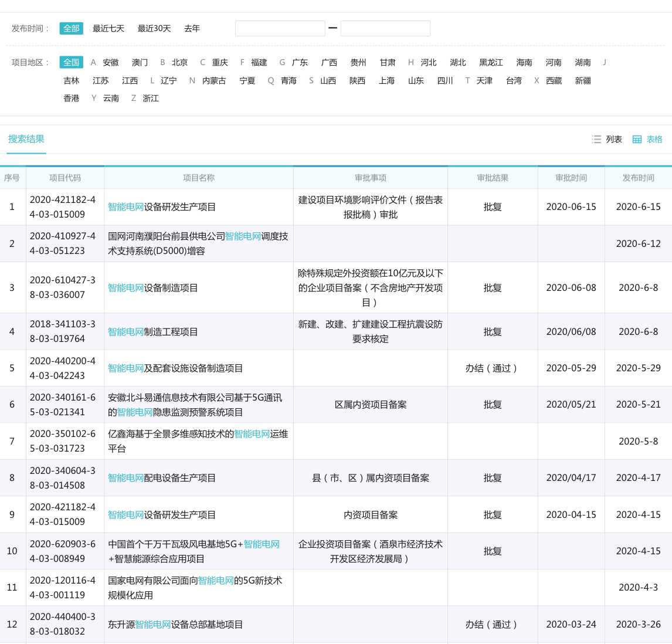This screenshot has height=644, width=672.
Task: Filter region by 澳门
Action: point(140,63)
